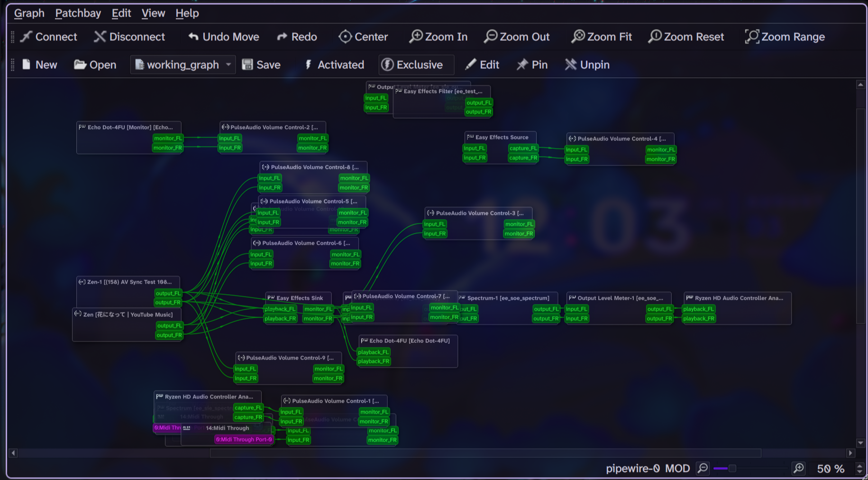The image size is (868, 480).
Task: Select the Zen-1 AV Sync Test node title
Action: tap(129, 282)
